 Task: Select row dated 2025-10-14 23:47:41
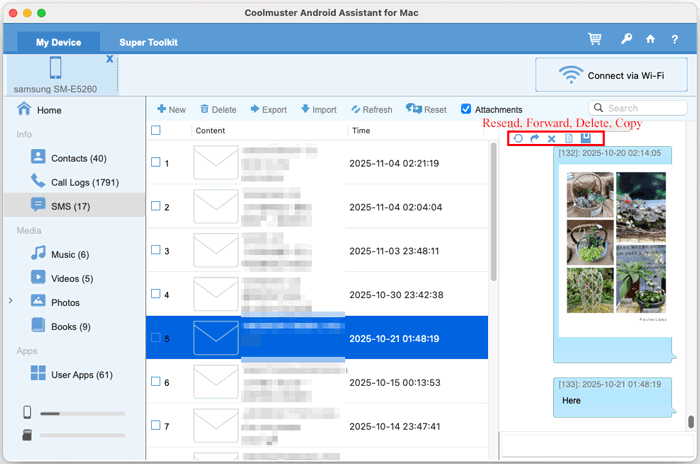317,426
